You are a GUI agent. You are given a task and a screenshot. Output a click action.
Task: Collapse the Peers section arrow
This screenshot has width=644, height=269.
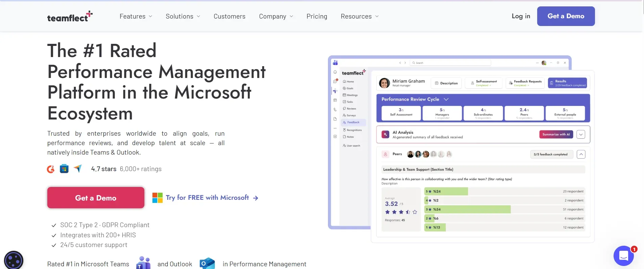581,154
